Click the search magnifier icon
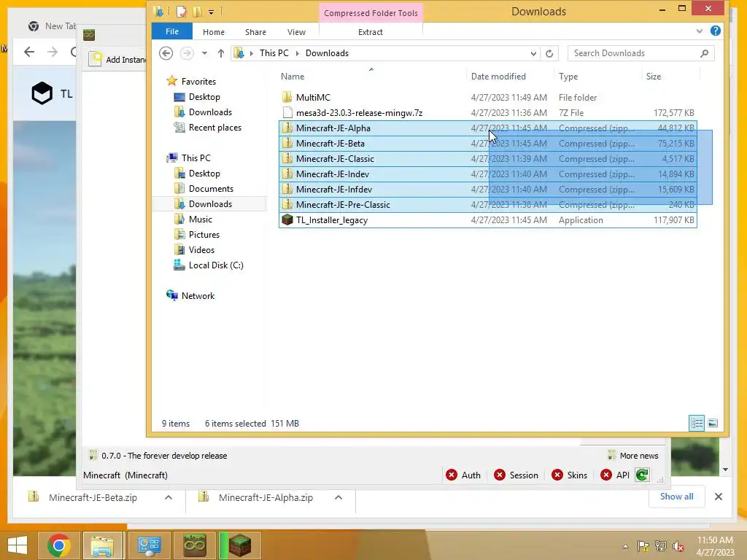Viewport: 747px width, 560px height. pyautogui.click(x=705, y=53)
